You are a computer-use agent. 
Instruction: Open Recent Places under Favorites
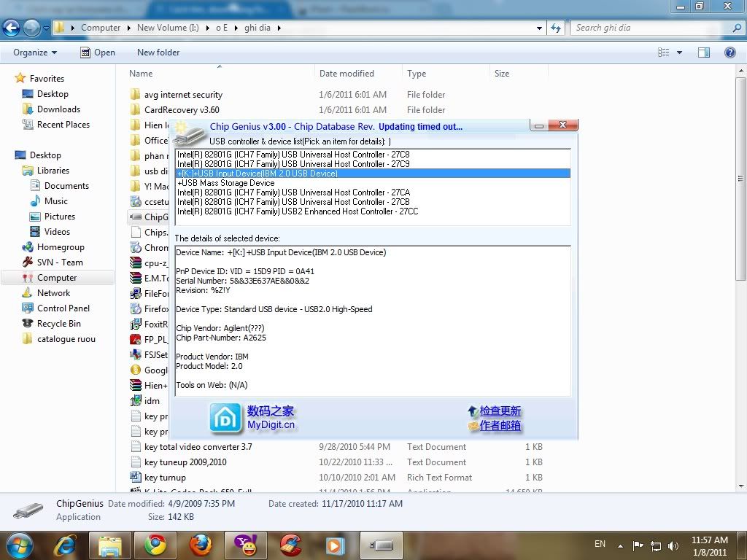56,124
